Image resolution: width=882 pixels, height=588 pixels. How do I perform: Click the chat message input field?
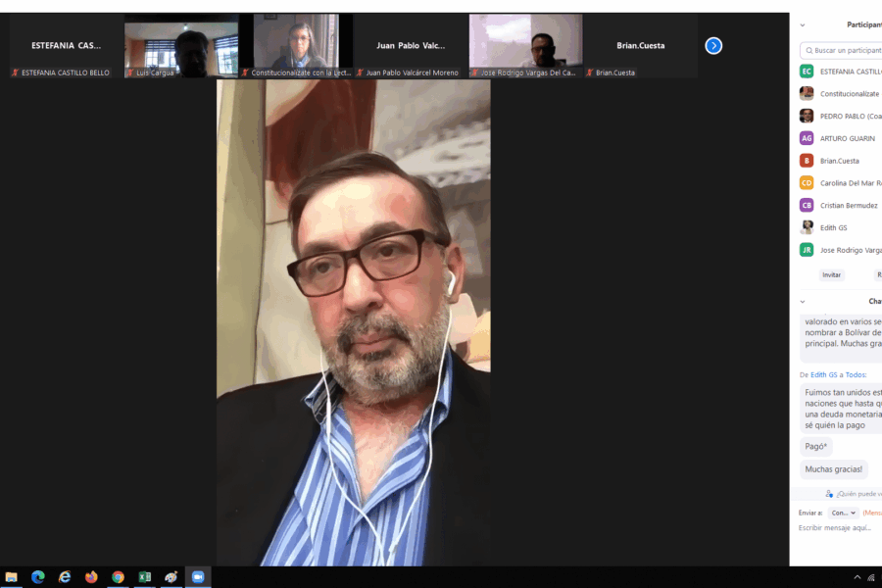pyautogui.click(x=838, y=528)
